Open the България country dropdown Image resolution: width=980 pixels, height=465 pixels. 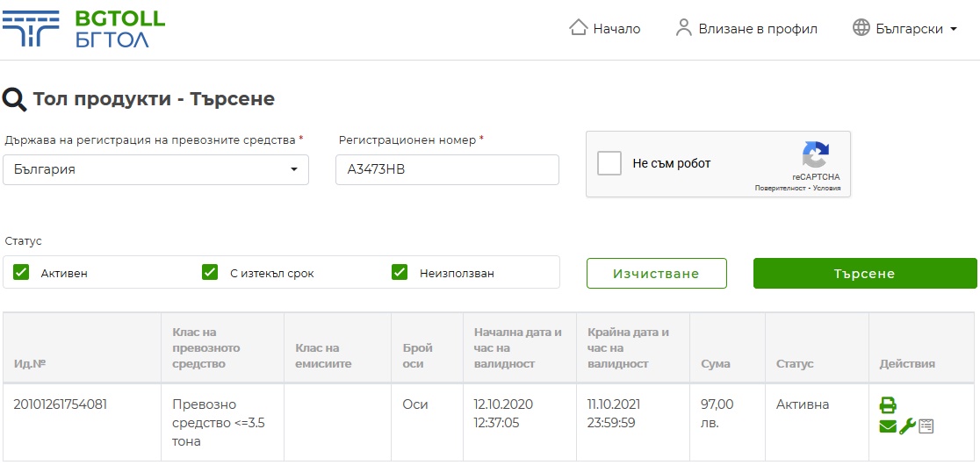point(155,170)
